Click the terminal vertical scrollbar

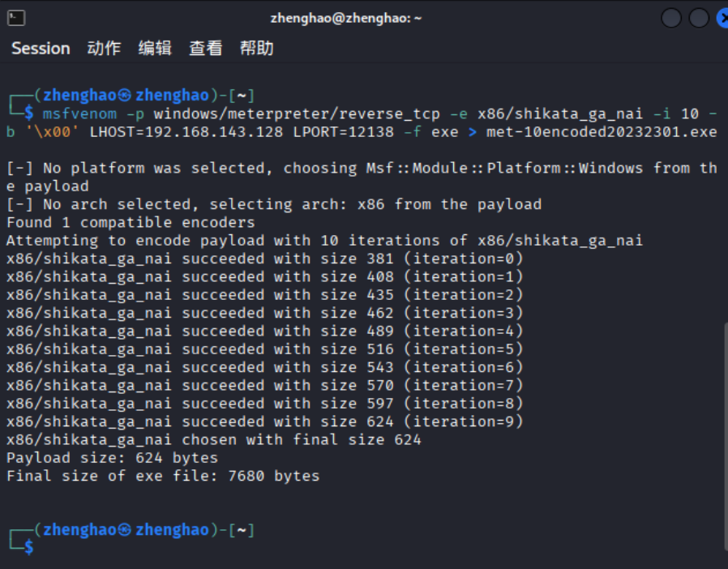point(726,436)
